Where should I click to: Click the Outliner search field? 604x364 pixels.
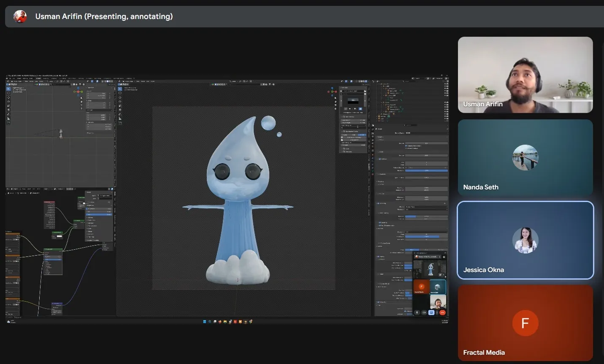(x=408, y=81)
